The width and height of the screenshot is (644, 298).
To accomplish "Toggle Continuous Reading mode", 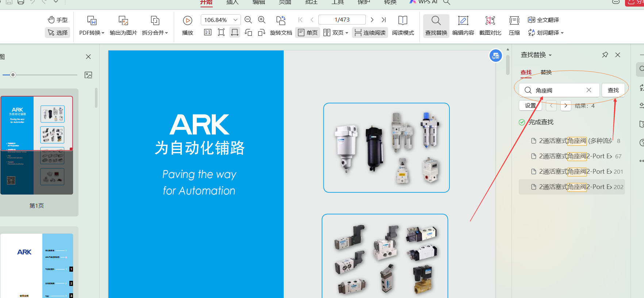I will click(x=370, y=33).
